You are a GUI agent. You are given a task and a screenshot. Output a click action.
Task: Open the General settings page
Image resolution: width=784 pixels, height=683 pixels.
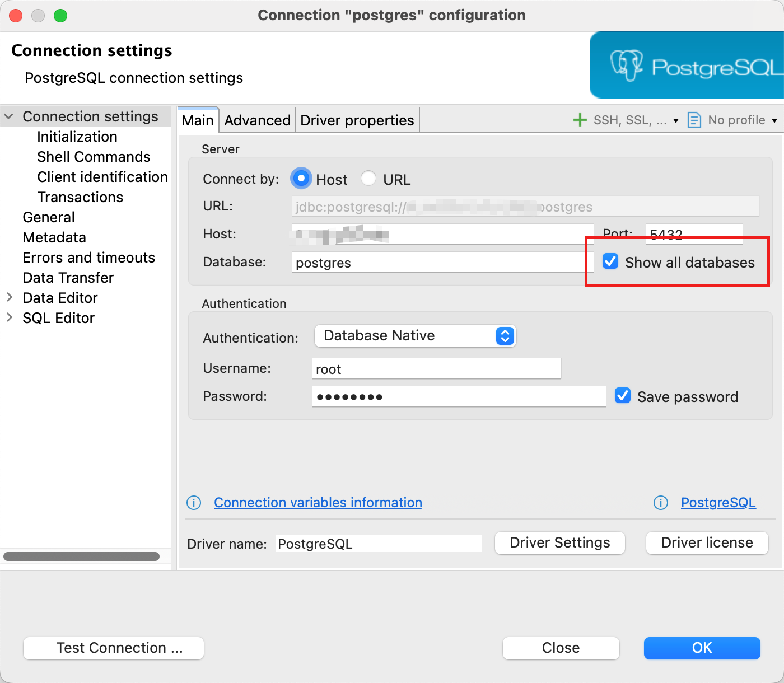point(49,217)
